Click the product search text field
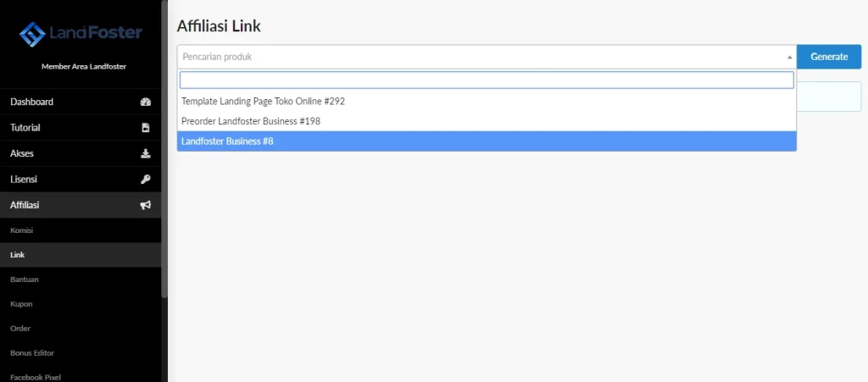868x382 pixels. pos(487,80)
